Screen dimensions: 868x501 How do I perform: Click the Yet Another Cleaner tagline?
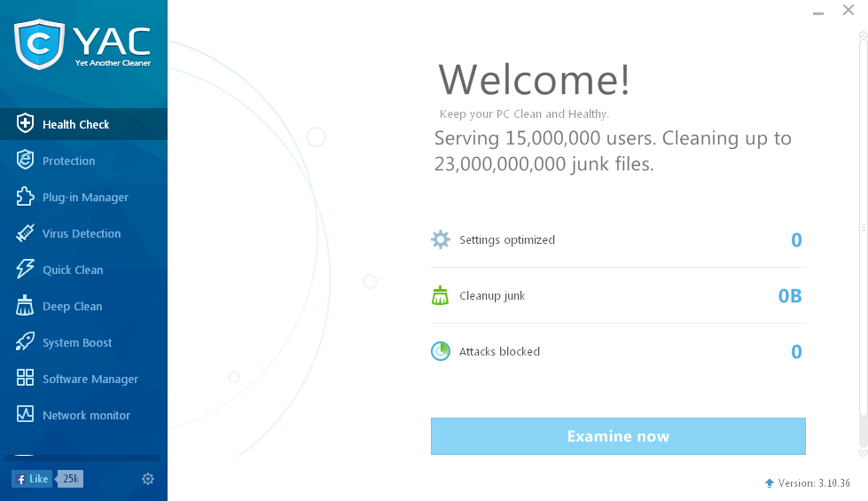pyautogui.click(x=113, y=63)
